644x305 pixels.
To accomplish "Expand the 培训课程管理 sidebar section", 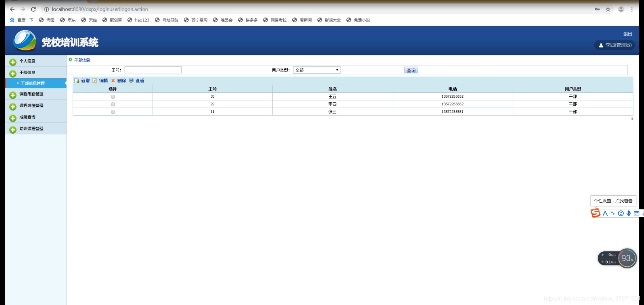I will click(x=36, y=129).
